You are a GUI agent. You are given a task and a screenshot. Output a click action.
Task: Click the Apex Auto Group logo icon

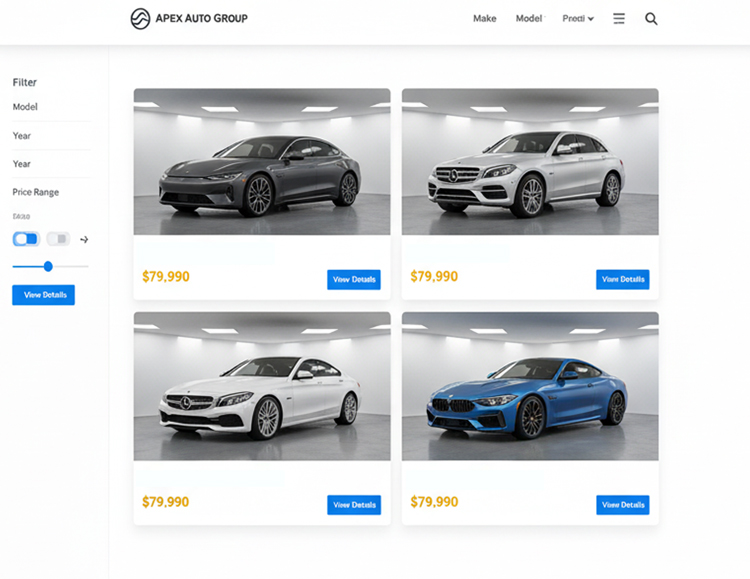(140, 19)
